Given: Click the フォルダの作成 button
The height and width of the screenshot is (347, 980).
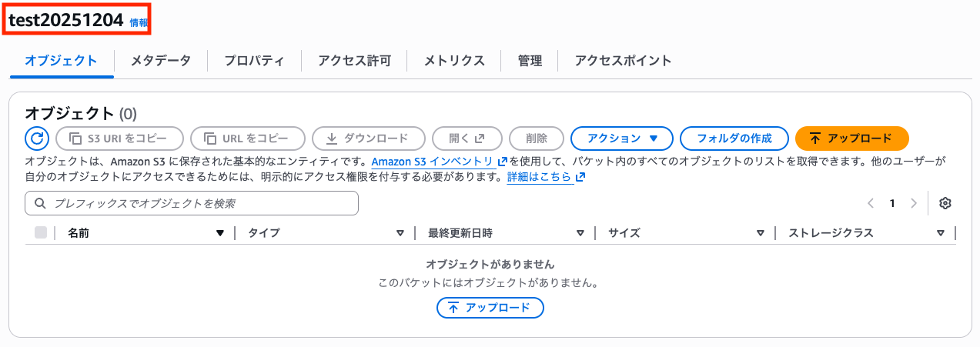Looking at the screenshot, I should [734, 138].
